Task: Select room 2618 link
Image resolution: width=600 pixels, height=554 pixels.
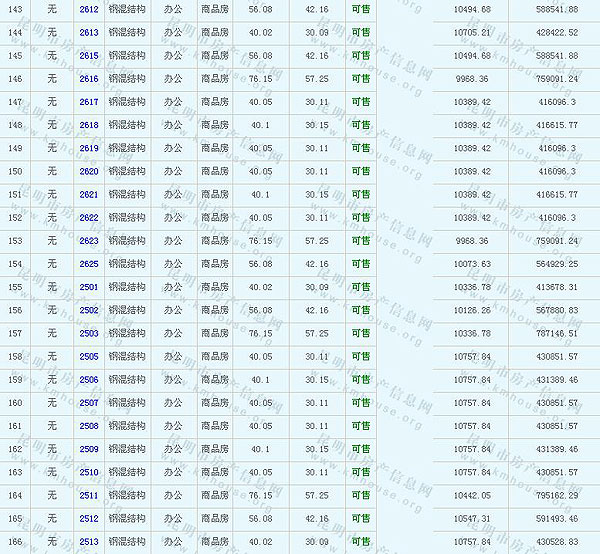Action: 89,125
